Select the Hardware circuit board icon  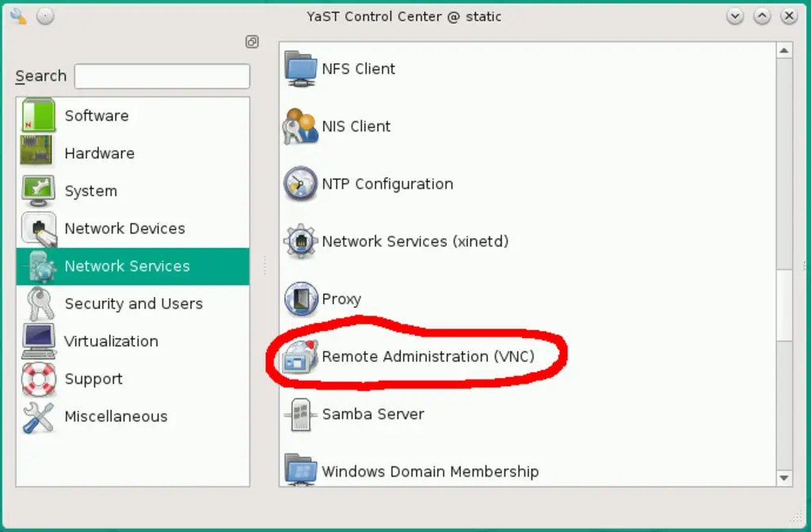click(36, 151)
